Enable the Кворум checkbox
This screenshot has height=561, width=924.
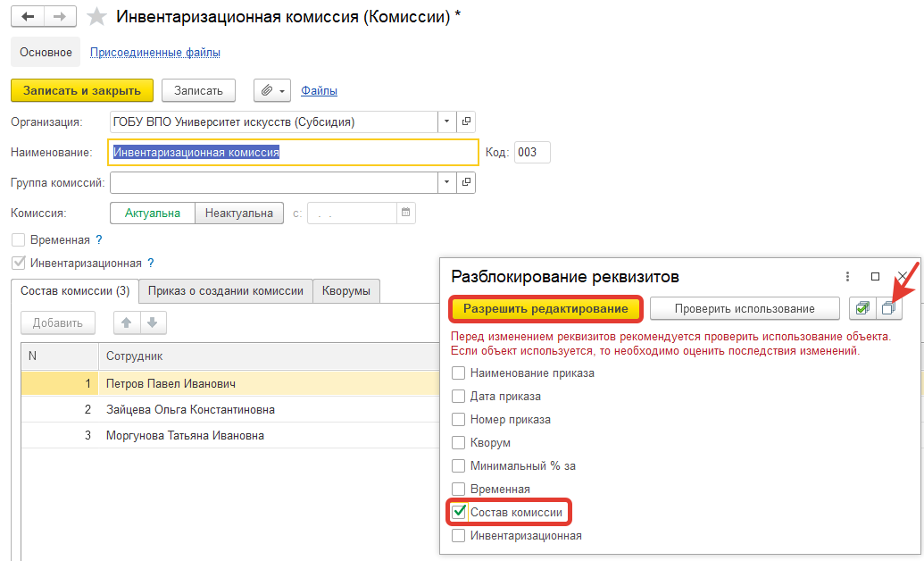(459, 443)
